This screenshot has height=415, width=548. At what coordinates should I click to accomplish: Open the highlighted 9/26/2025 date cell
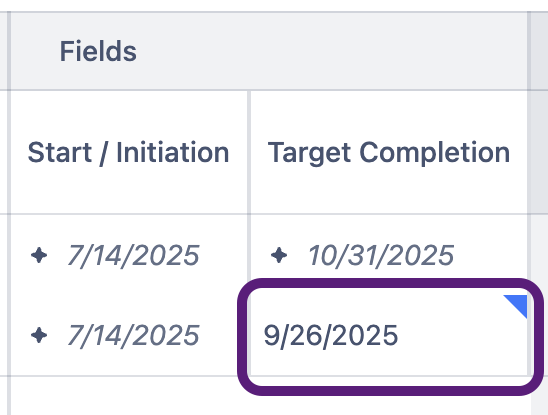point(389,336)
